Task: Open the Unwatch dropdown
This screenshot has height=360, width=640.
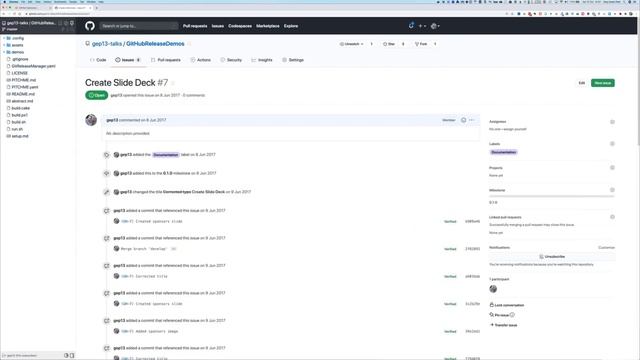Action: point(351,44)
